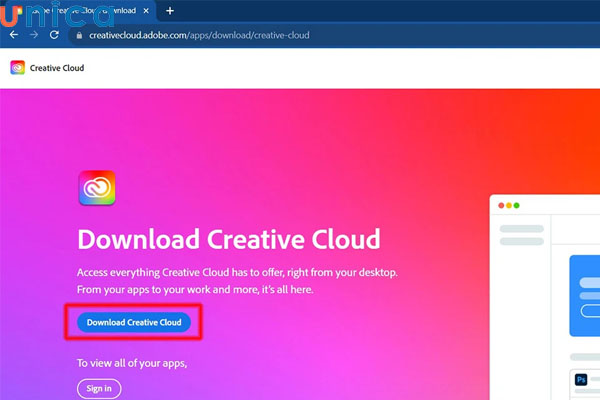Screen dimensions: 600x400
Task: Click the large Creative Cloud app icon
Action: pos(96,188)
